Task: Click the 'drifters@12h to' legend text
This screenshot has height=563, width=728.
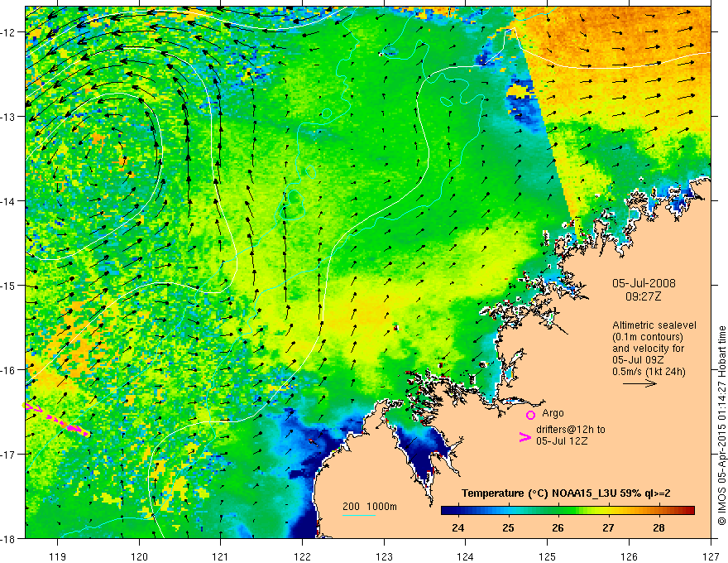Action: click(571, 430)
